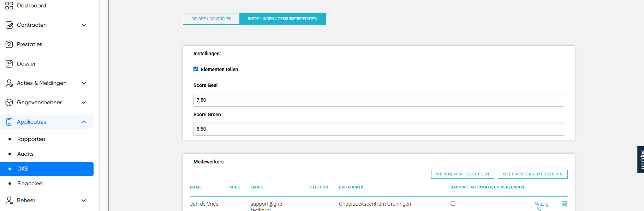
Task: Click Wijzig link for Jan de Vries
Action: click(541, 204)
